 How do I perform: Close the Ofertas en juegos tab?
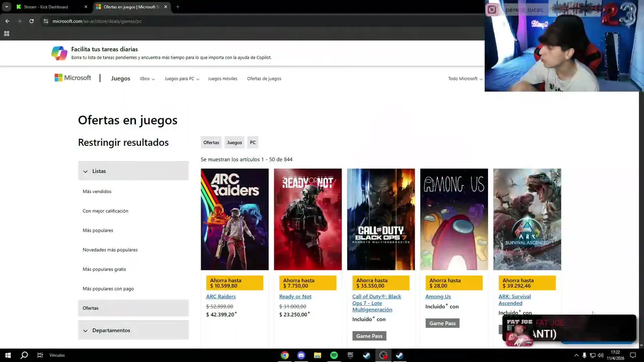[166, 7]
